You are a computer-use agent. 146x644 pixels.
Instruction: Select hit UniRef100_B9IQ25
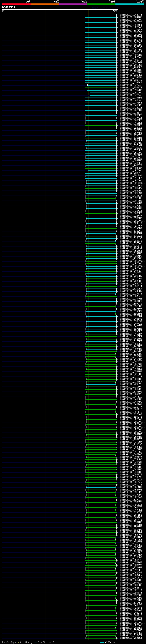[131, 22]
